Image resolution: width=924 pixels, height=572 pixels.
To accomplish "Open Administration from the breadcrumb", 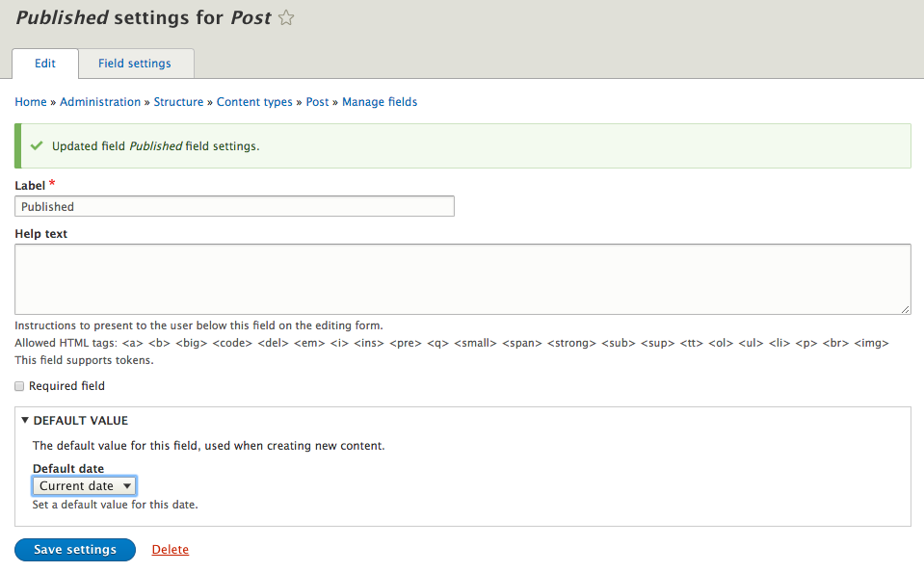I will (x=100, y=102).
